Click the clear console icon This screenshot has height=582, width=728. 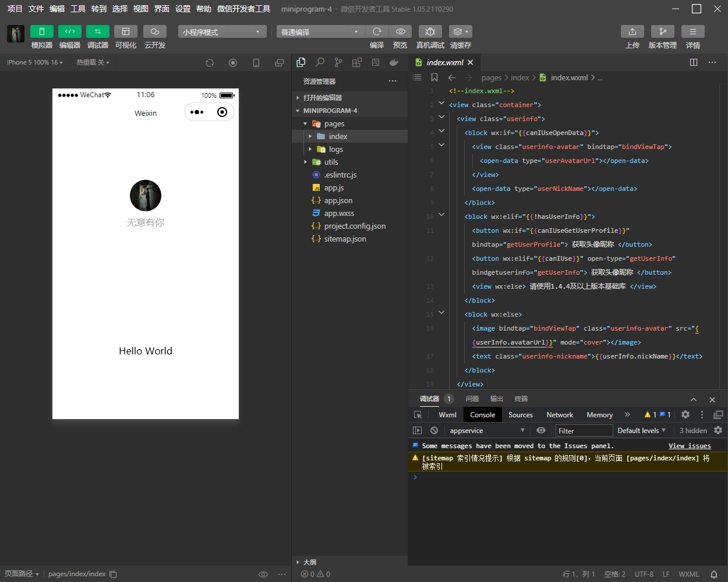(x=434, y=431)
